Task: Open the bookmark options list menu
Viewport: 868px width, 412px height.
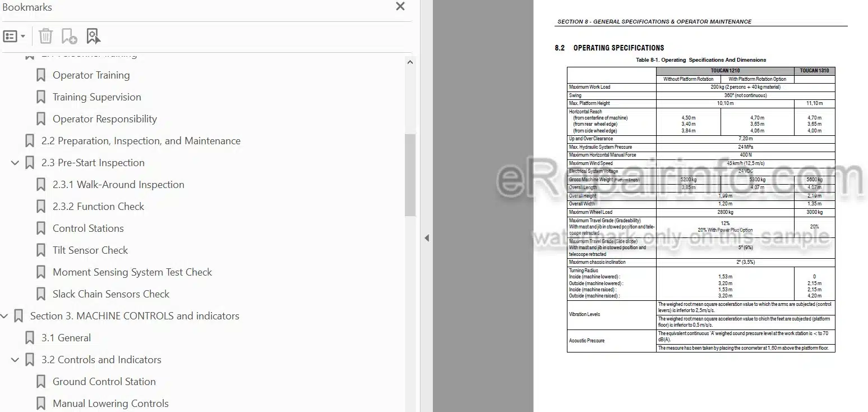Action: pyautogui.click(x=14, y=36)
